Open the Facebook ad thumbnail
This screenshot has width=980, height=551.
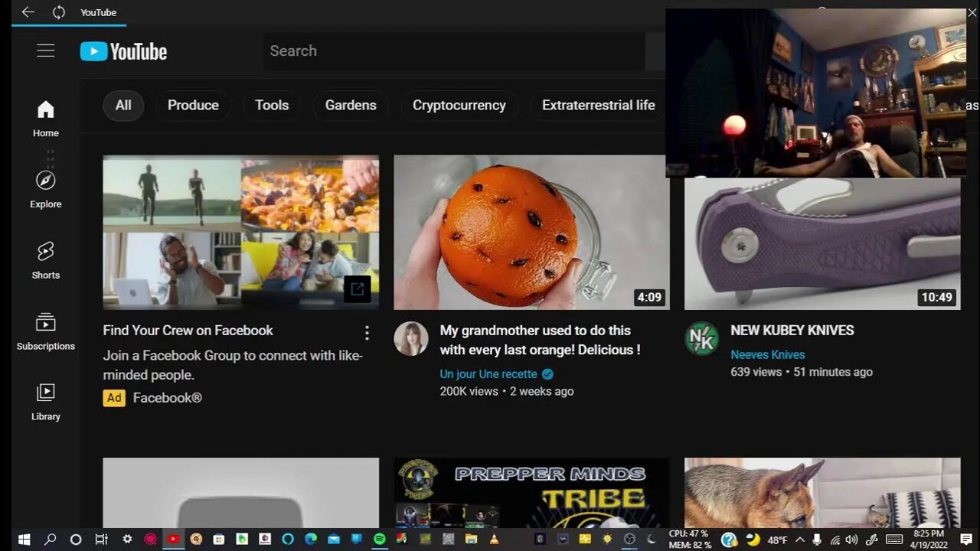point(241,232)
